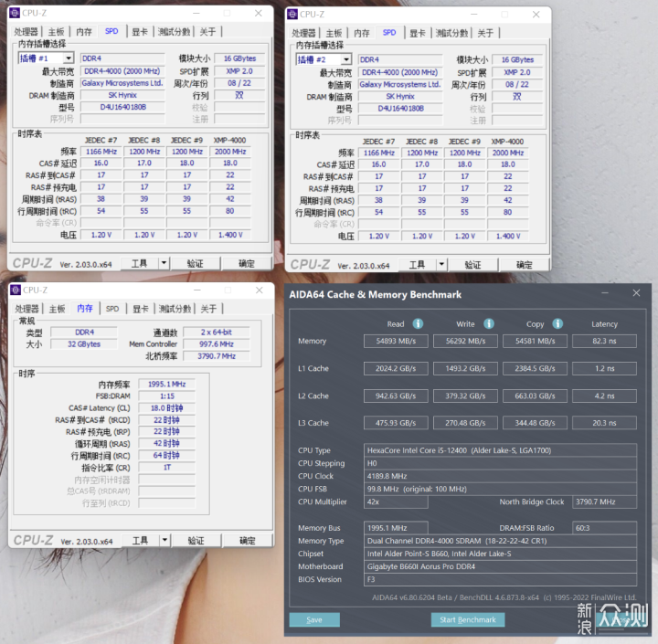Image resolution: width=658 pixels, height=644 pixels.
Task: Minimize the AIDA64 benchmark window
Action: [605, 293]
